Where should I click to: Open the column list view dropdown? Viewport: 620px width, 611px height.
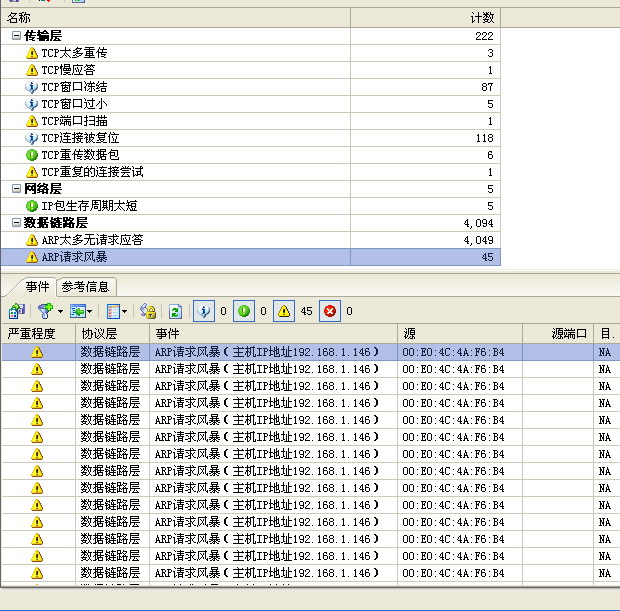click(124, 311)
